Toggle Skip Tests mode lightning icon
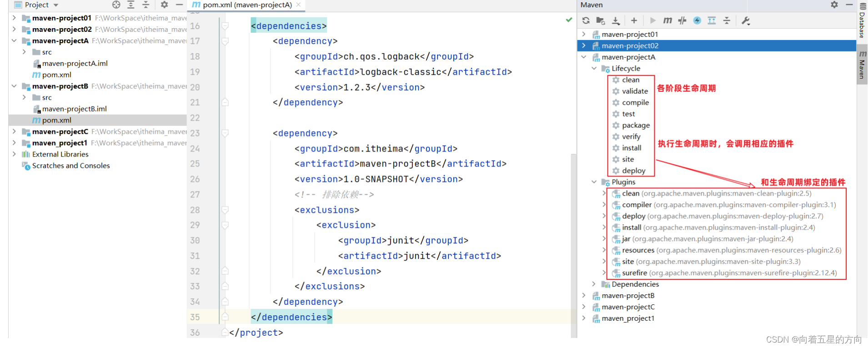The height and width of the screenshot is (348, 868). (697, 20)
